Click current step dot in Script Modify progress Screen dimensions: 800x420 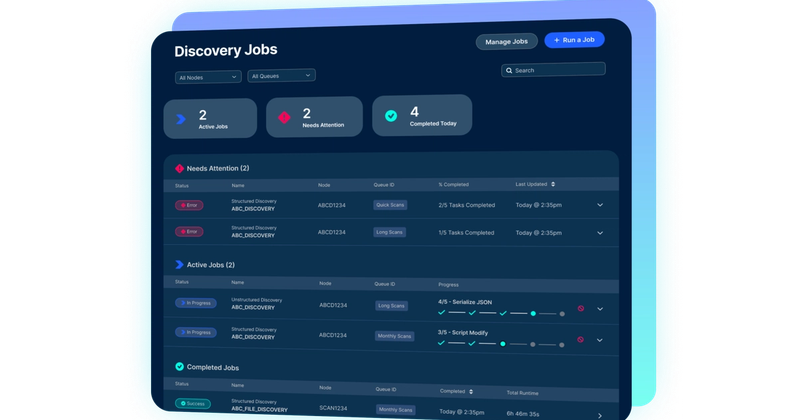(503, 344)
